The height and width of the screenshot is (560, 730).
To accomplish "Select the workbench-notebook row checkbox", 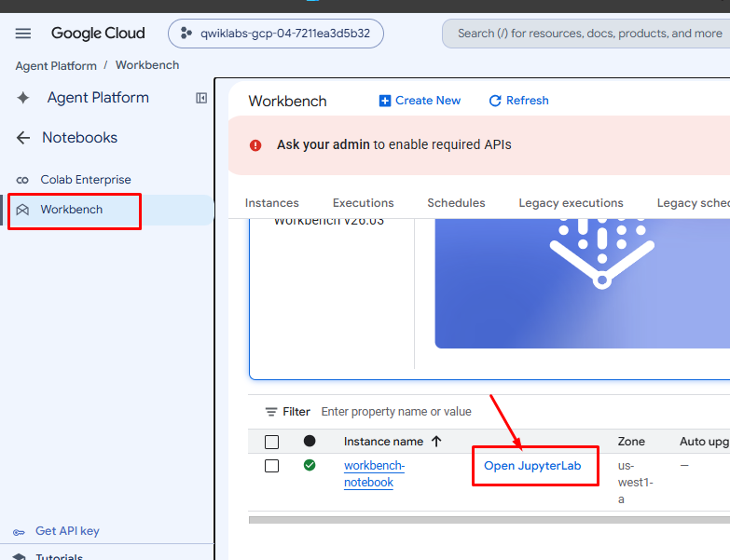I will point(272,466).
